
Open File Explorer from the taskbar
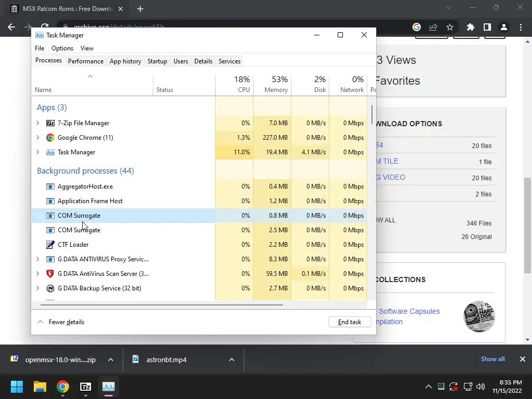pyautogui.click(x=39, y=387)
